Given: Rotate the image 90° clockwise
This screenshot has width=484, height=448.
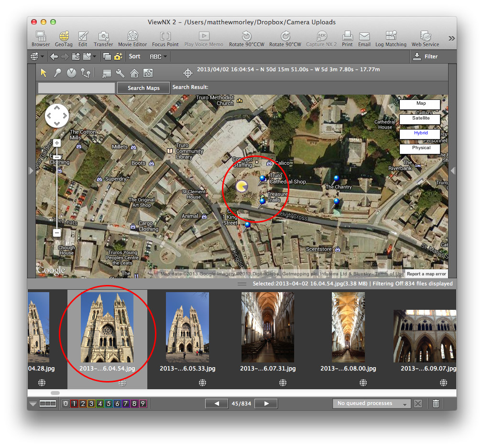Looking at the screenshot, I should click(x=285, y=39).
